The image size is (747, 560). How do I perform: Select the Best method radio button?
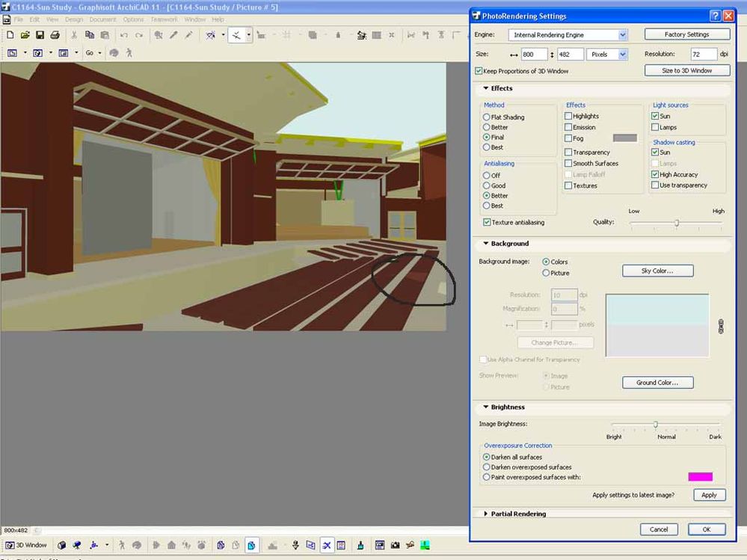tap(487, 147)
